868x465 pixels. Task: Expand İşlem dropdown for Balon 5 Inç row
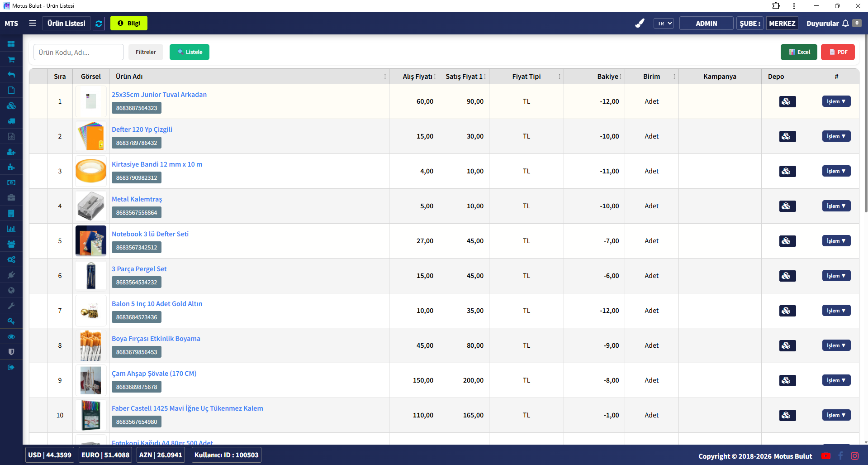(836, 311)
